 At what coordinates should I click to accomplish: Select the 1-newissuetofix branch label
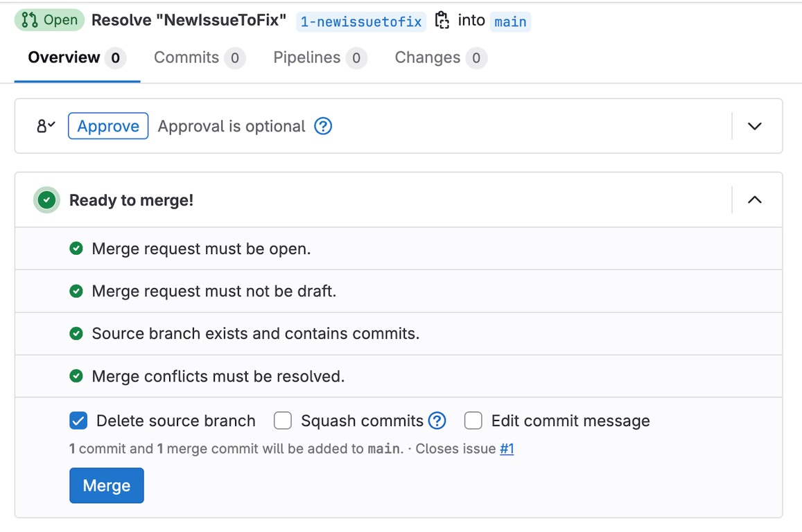(x=361, y=21)
